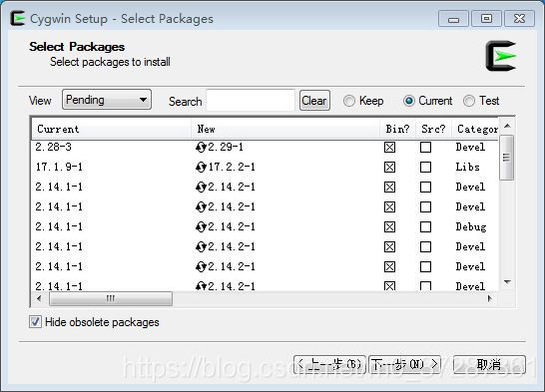Toggle the Bin checkbox in the 17.1.9-1 row
The width and height of the screenshot is (545, 392).
[389, 168]
